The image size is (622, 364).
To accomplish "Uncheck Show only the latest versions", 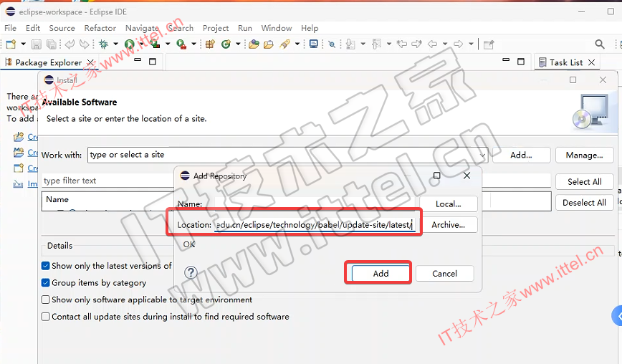I will click(46, 266).
